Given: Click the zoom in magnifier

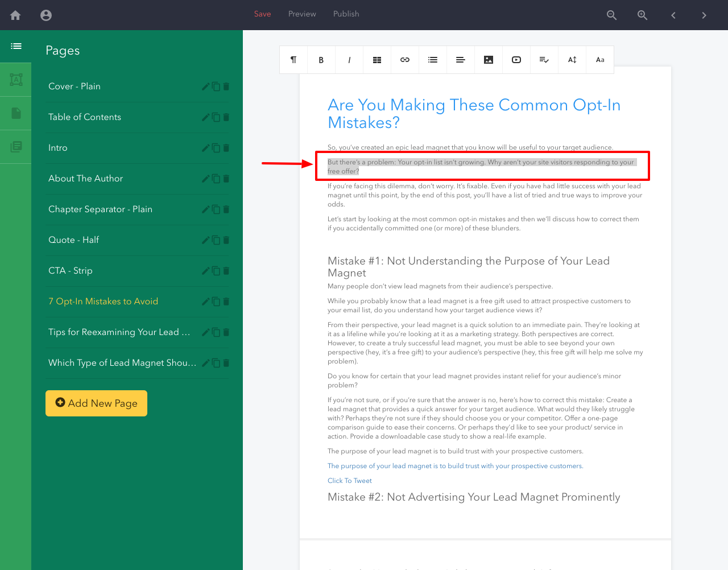Looking at the screenshot, I should pos(642,15).
